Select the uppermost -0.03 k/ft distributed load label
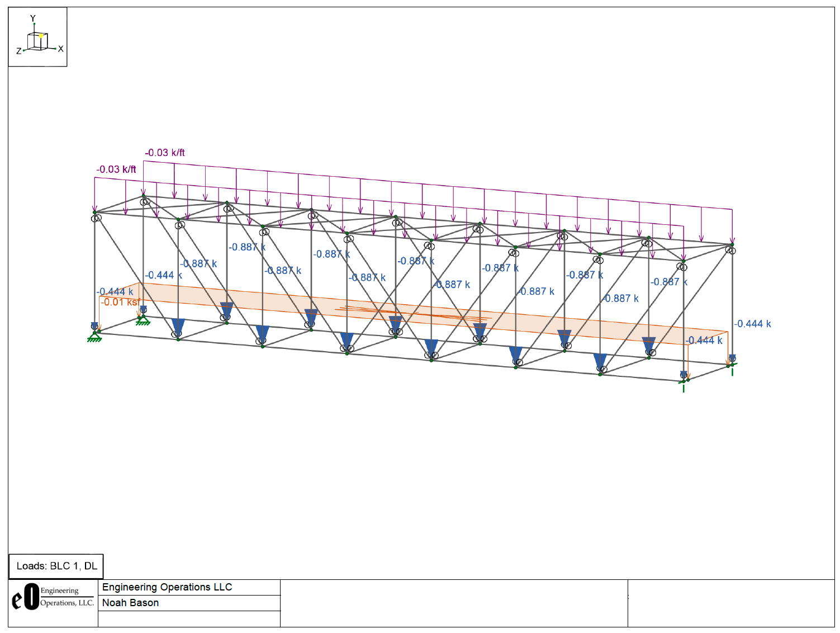 pos(165,153)
